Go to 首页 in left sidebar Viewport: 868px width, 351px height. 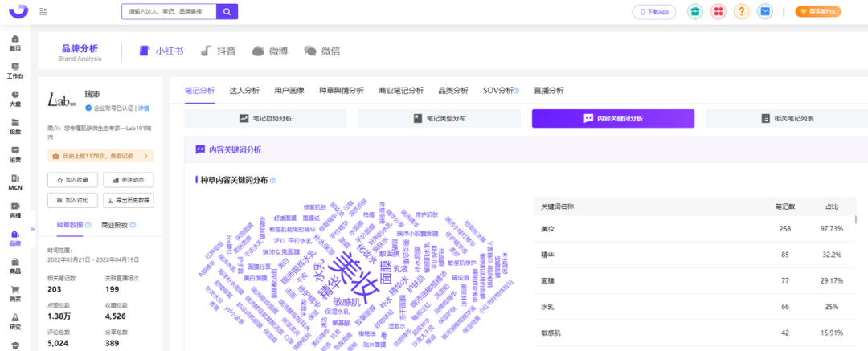coord(15,43)
